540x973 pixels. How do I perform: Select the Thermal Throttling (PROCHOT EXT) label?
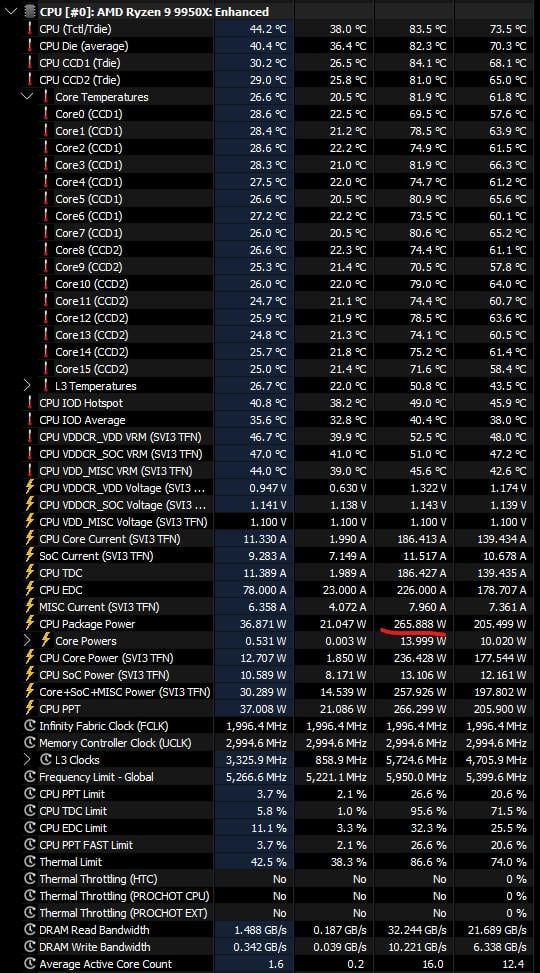(x=124, y=913)
